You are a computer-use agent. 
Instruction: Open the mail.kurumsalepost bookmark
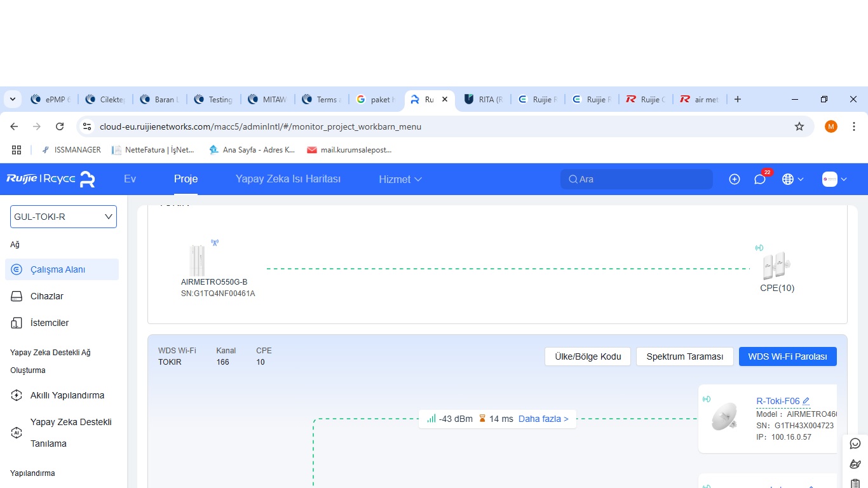[x=349, y=150]
